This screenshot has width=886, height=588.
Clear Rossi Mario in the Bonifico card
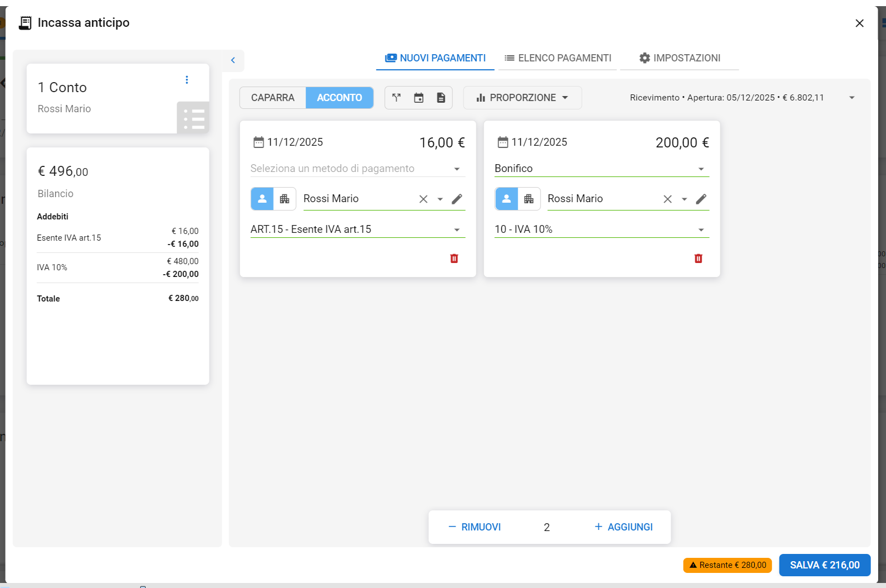click(667, 199)
